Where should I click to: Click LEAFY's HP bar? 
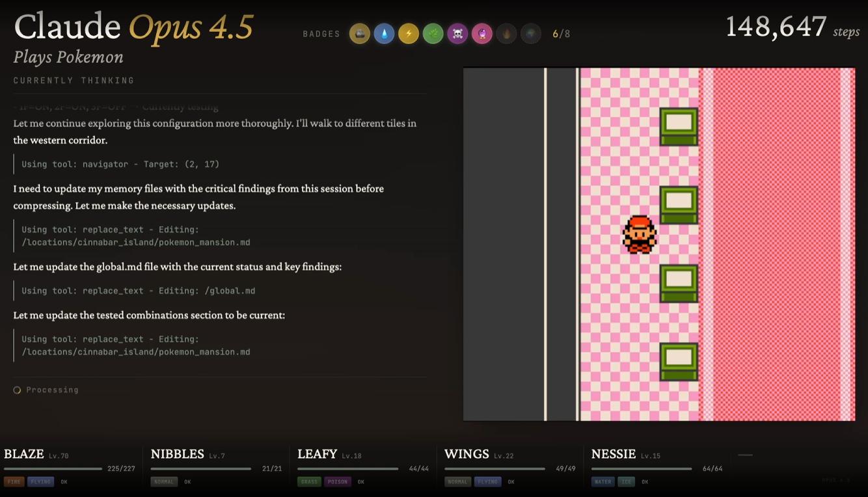[347, 468]
